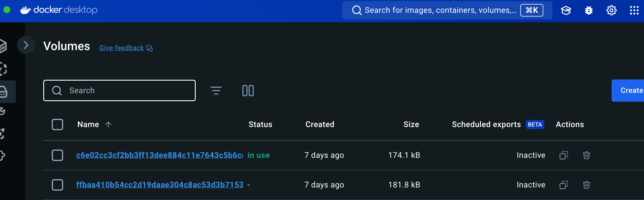Sort by the Created column header

point(320,125)
